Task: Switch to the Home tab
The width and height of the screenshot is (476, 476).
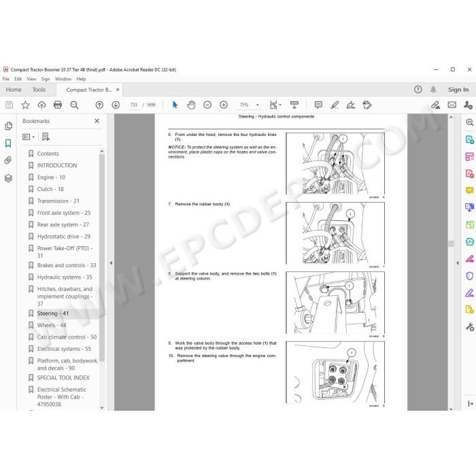Action: tap(14, 90)
